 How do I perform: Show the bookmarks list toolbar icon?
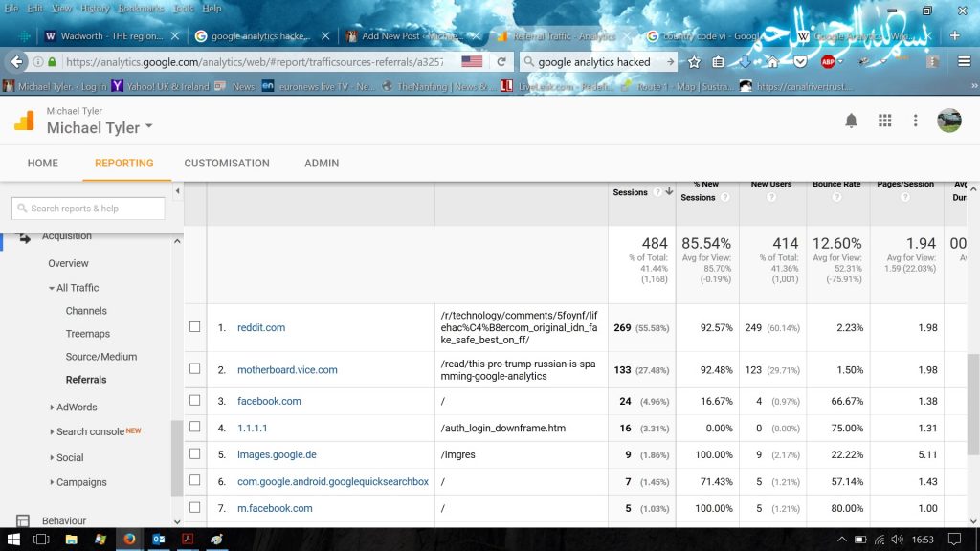(x=718, y=62)
